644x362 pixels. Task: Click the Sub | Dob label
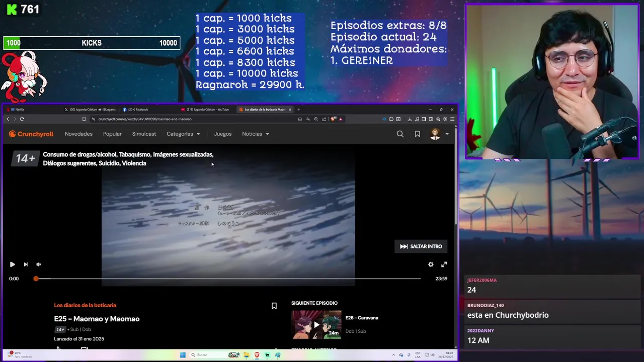click(80, 329)
